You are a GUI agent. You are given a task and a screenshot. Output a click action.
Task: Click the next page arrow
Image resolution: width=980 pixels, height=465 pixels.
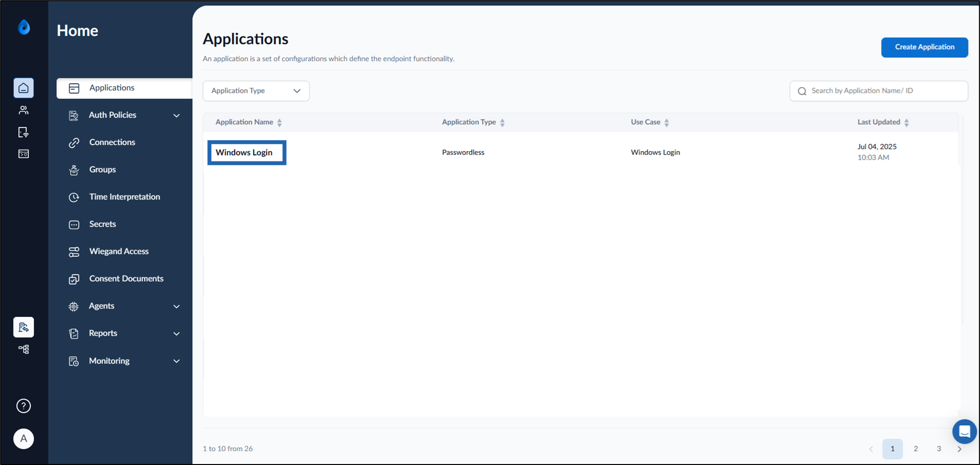(x=959, y=449)
